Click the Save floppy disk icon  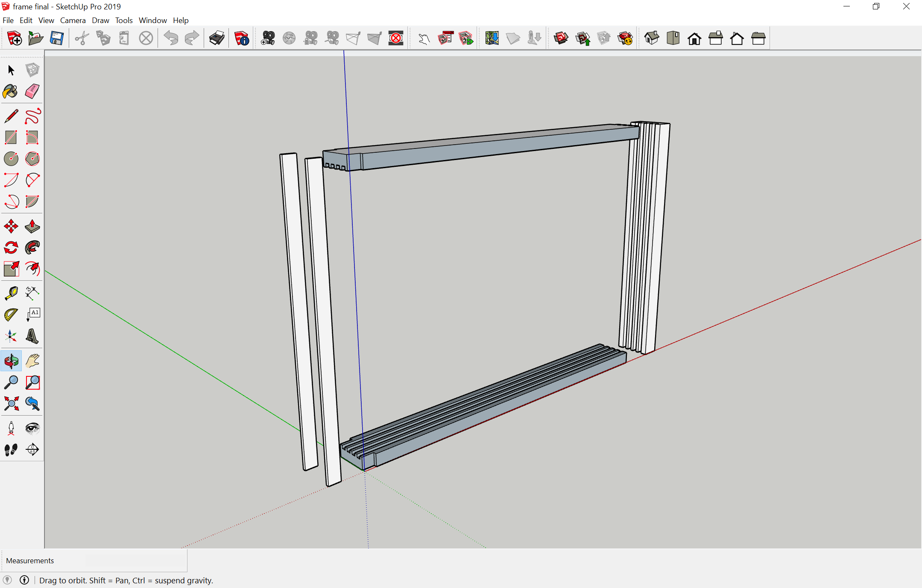pos(56,38)
